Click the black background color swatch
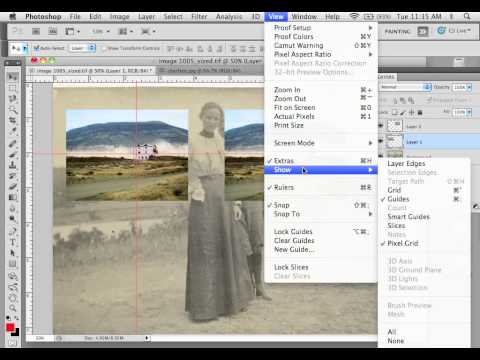This screenshot has width=480, height=360. pyautogui.click(x=17, y=333)
